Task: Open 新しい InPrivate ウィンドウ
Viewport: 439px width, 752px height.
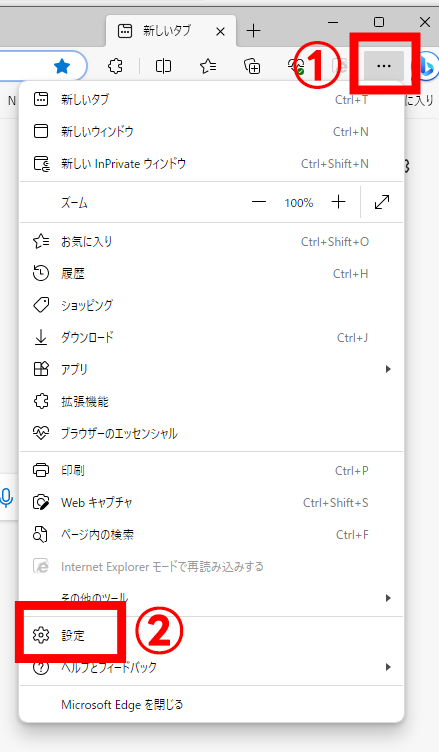Action: [x=211, y=164]
